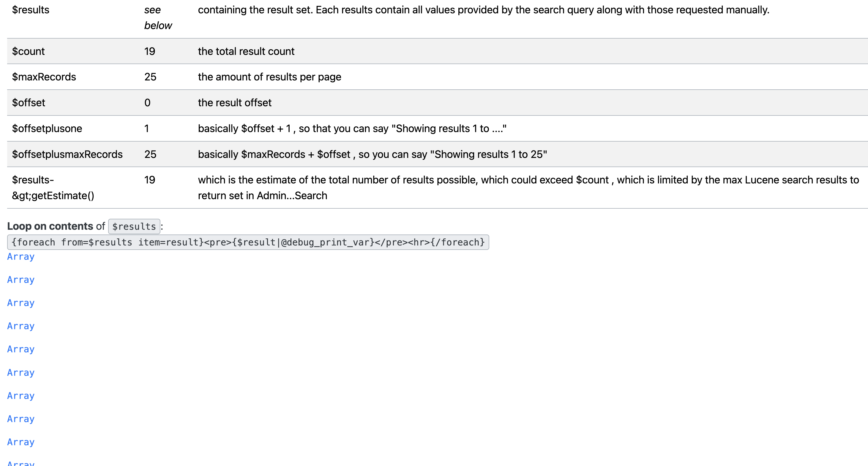This screenshot has height=466, width=868.
Task: Select the $offsetplusone row name
Action: [47, 128]
